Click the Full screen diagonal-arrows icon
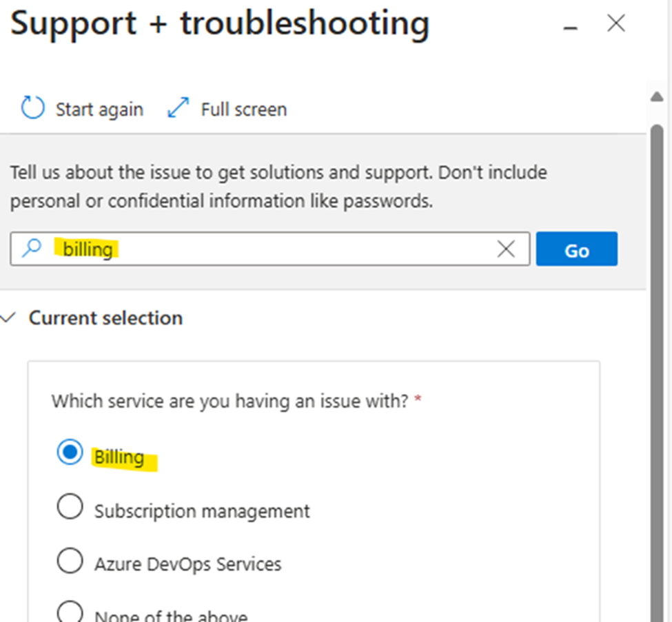The width and height of the screenshot is (672, 622). click(x=178, y=108)
